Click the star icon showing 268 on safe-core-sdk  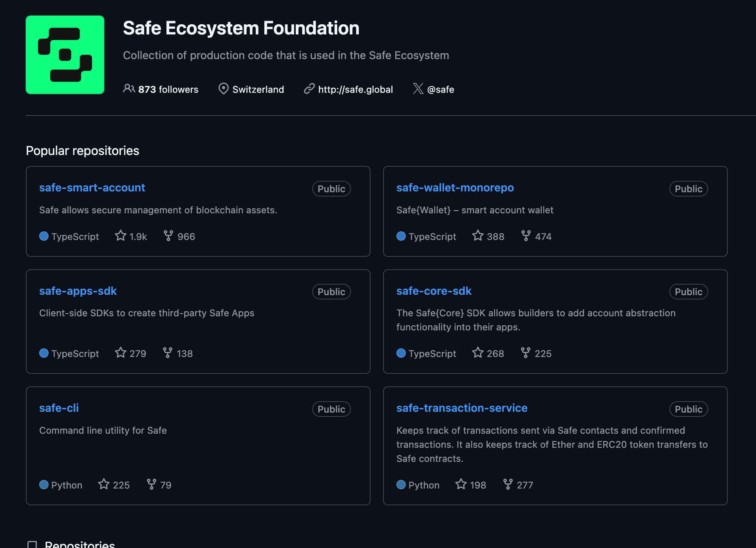[x=477, y=353]
